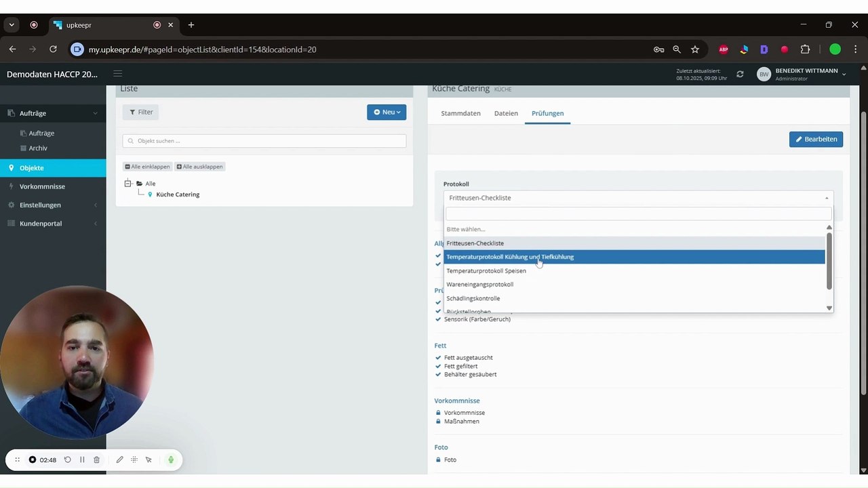Screen dimensions: 868x488
Task: Click the recorder bar drag handle icon
Action: 18,460
